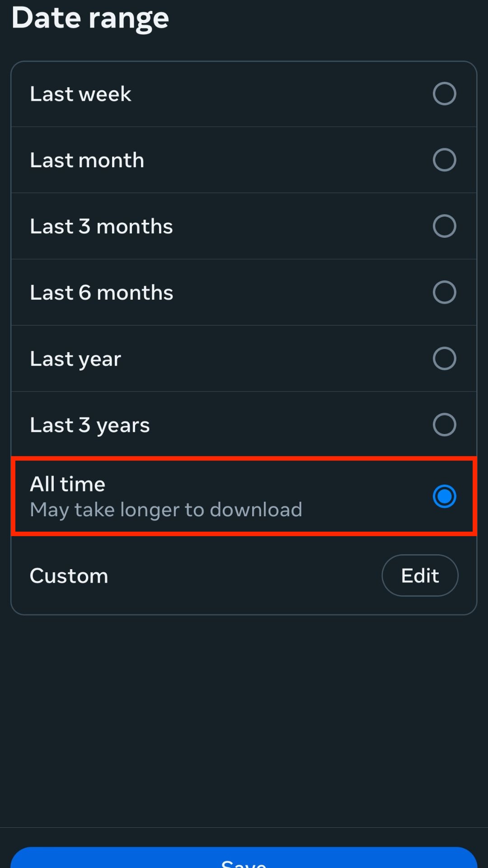This screenshot has width=488, height=868.
Task: Tap the "Custom" row label
Action: [x=69, y=576]
